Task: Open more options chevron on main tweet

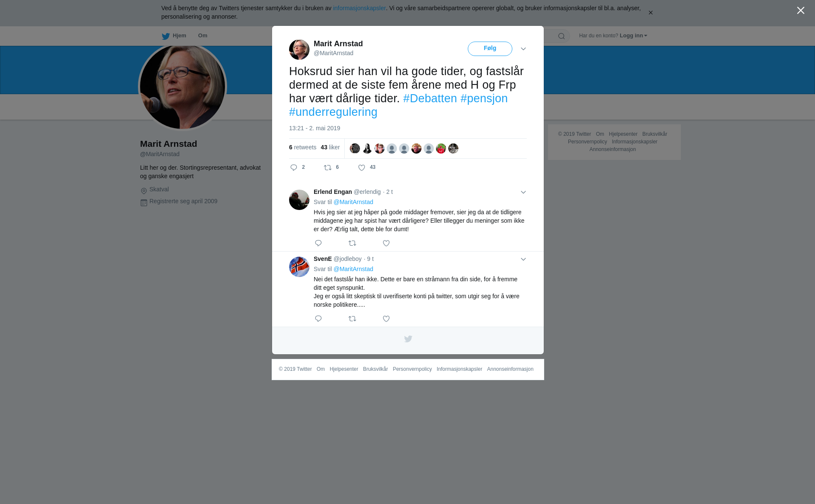Action: point(523,49)
